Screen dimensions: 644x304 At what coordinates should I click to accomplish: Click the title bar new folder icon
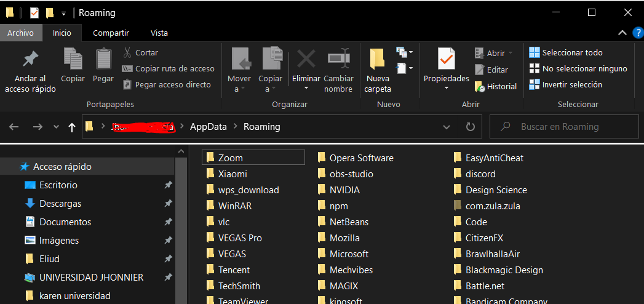(50, 13)
